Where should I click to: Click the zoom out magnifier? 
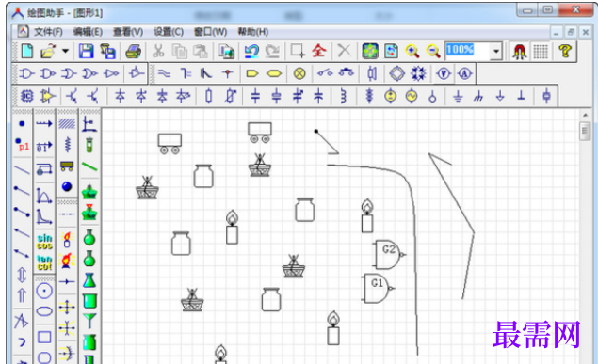click(433, 51)
